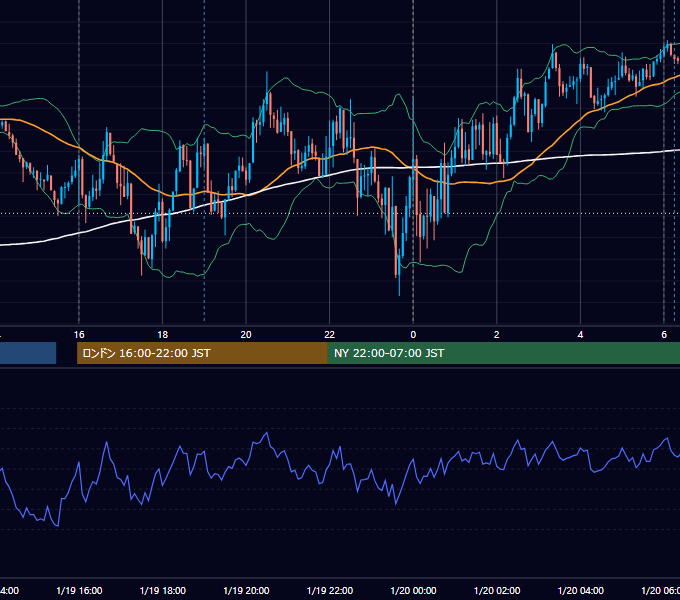The height and width of the screenshot is (600, 680).
Task: Click the 1/19 16:00 date label
Action: coord(79,590)
